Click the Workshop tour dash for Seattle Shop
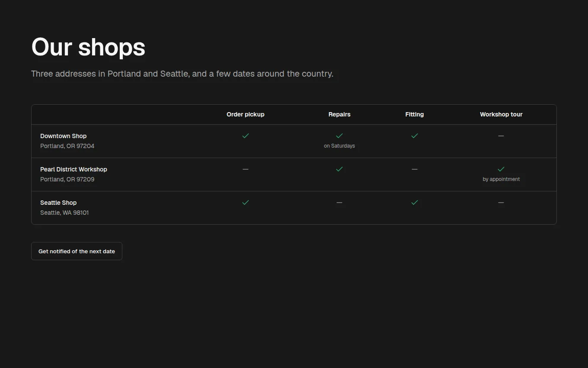Image resolution: width=588 pixels, height=368 pixels. 501,203
